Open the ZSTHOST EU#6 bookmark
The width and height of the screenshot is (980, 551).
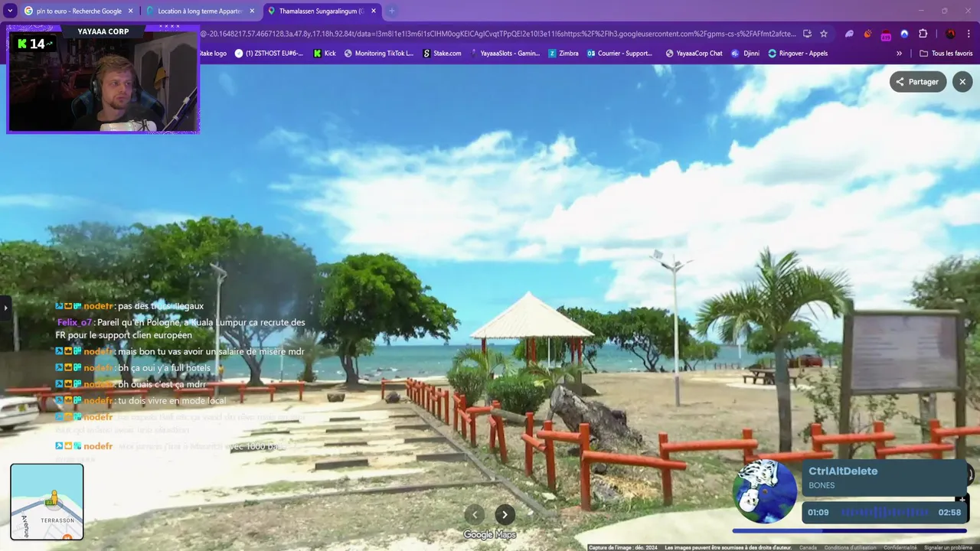click(269, 54)
